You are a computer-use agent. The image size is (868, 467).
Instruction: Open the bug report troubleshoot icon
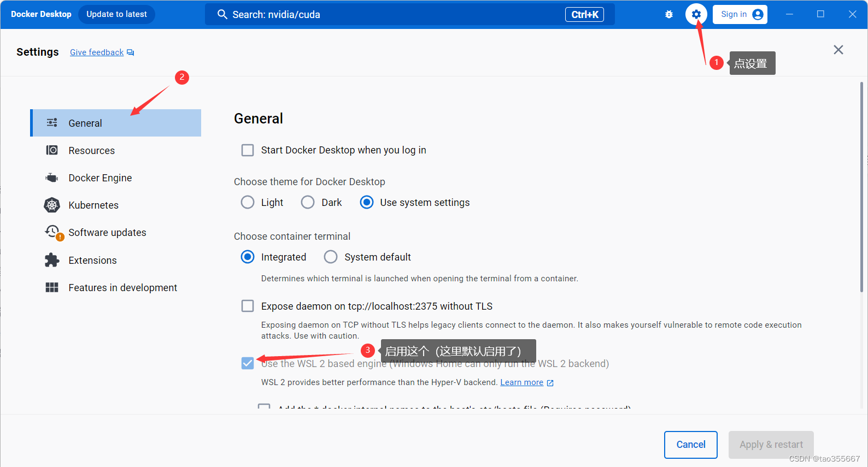[x=669, y=15]
